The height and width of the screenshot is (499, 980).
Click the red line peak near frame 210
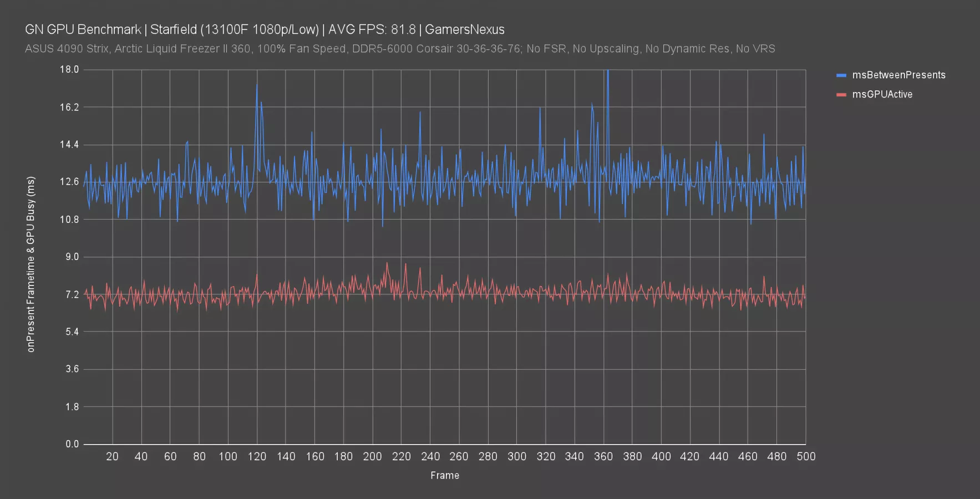point(387,263)
